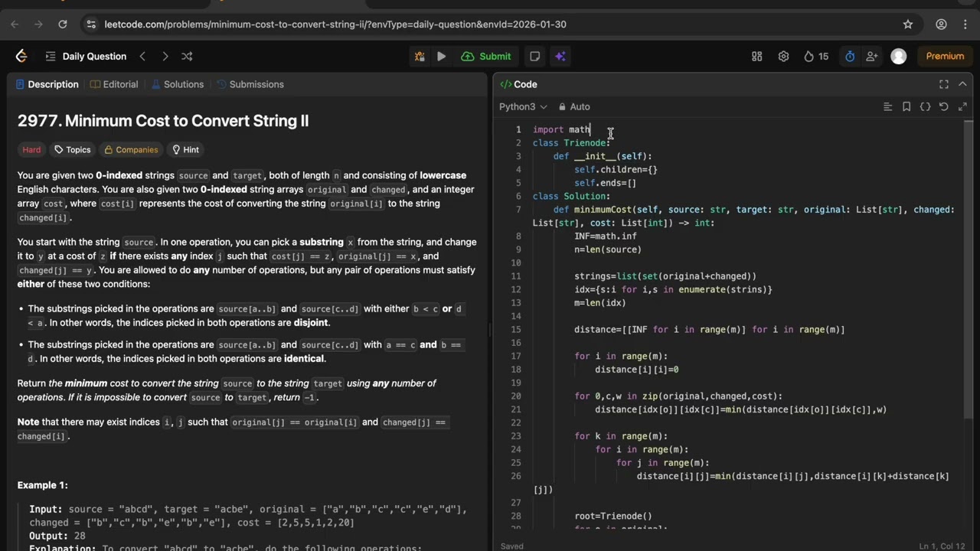Screen dimensions: 980x551
Task: Click the 'Saved' status text
Action: pos(511,546)
